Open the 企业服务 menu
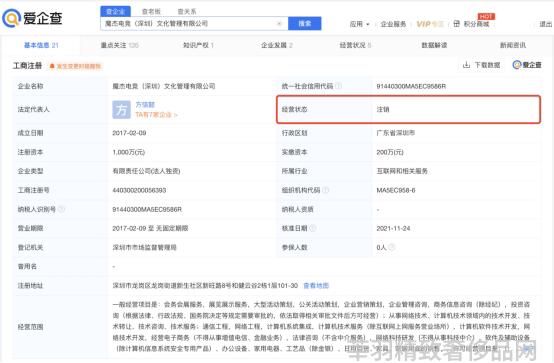Viewport: 554px width, 363px height. point(393,24)
